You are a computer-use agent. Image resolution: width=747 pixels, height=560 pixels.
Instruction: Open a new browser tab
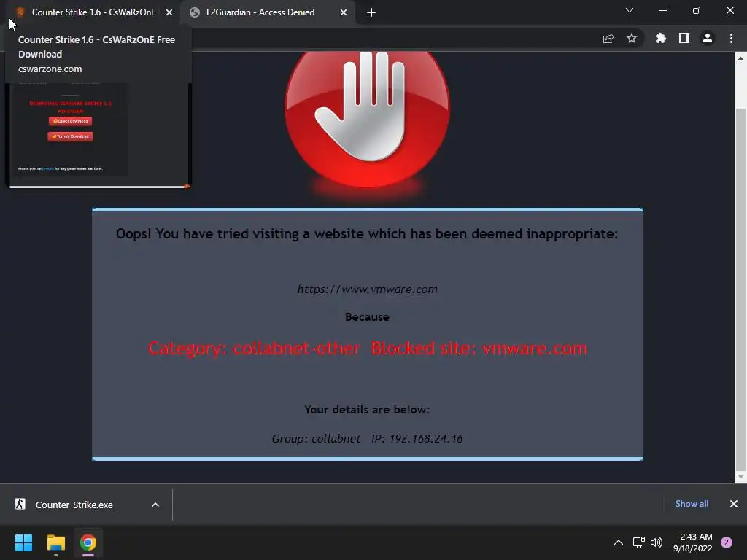(x=371, y=12)
